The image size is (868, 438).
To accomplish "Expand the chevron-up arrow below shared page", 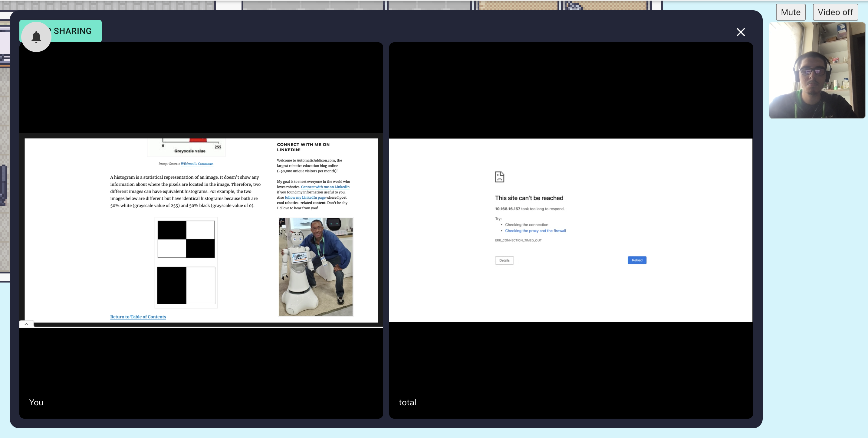I will click(x=26, y=324).
